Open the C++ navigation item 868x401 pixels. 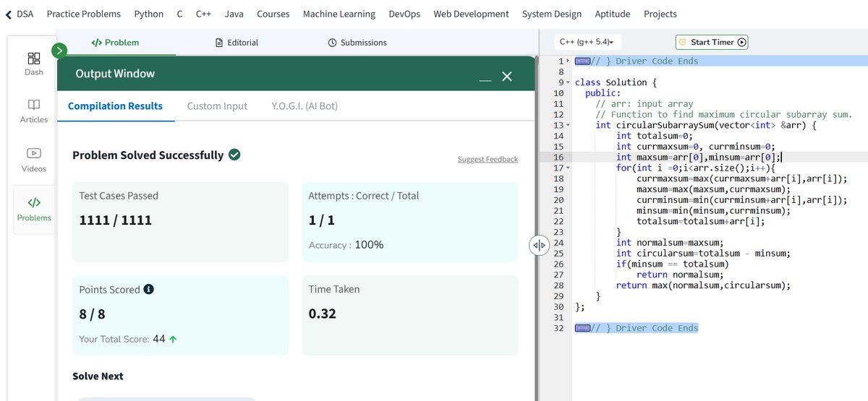click(x=203, y=14)
